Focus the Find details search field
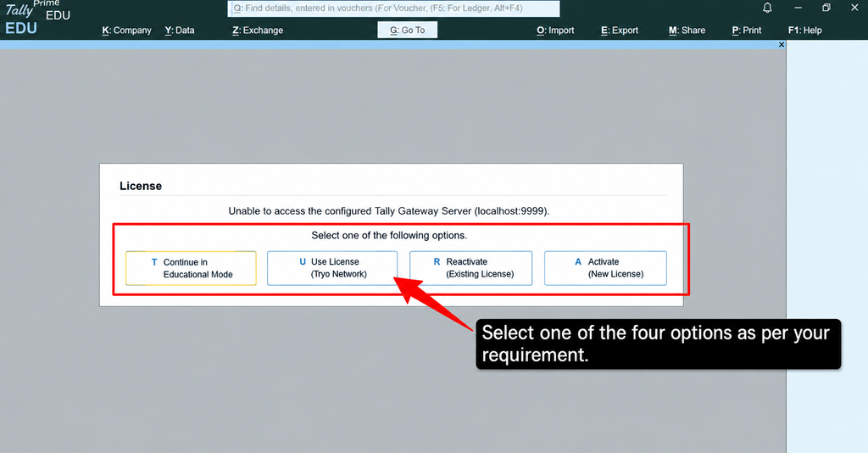 pos(393,8)
